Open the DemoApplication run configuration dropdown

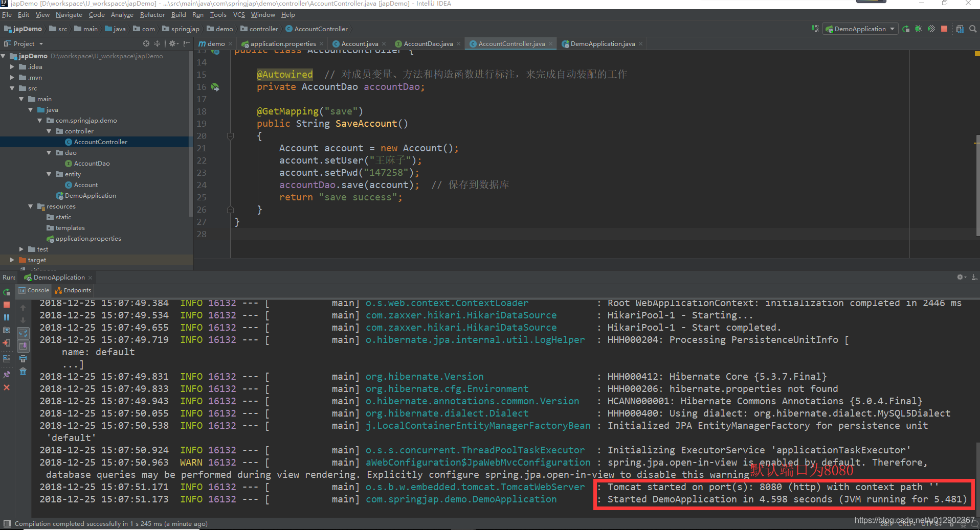tap(860, 29)
